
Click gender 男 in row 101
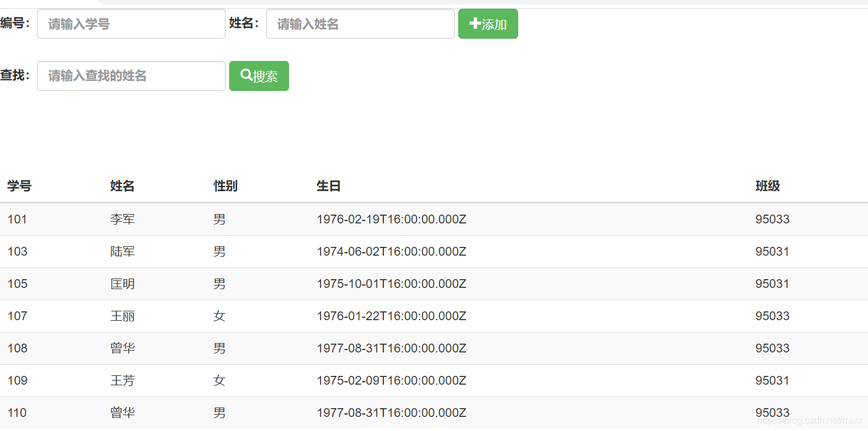point(219,219)
